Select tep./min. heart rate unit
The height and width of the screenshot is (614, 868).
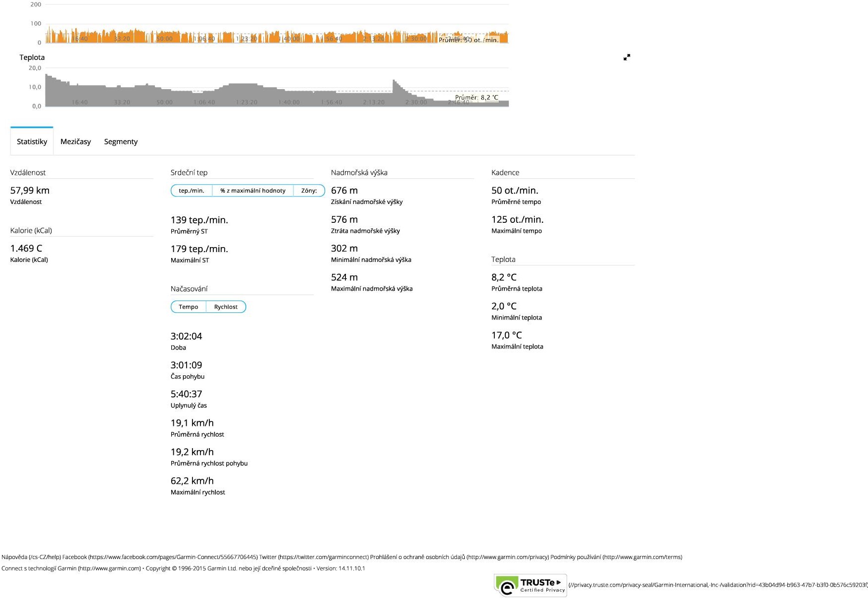click(x=192, y=191)
